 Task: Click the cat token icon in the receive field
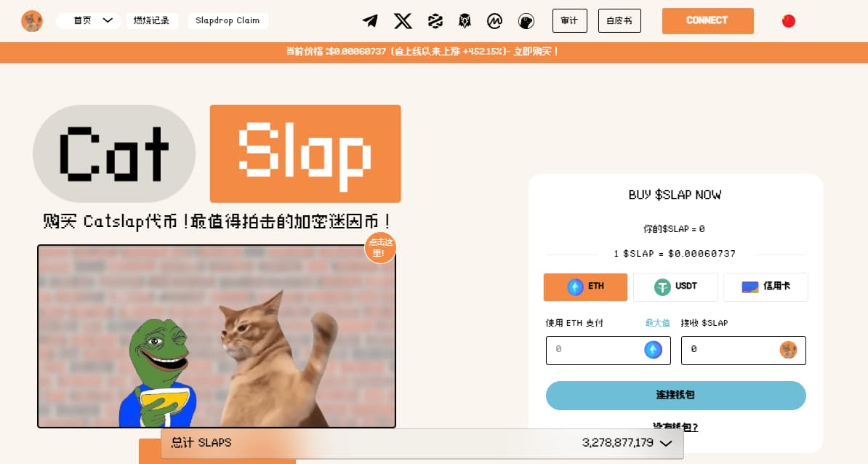click(x=788, y=349)
